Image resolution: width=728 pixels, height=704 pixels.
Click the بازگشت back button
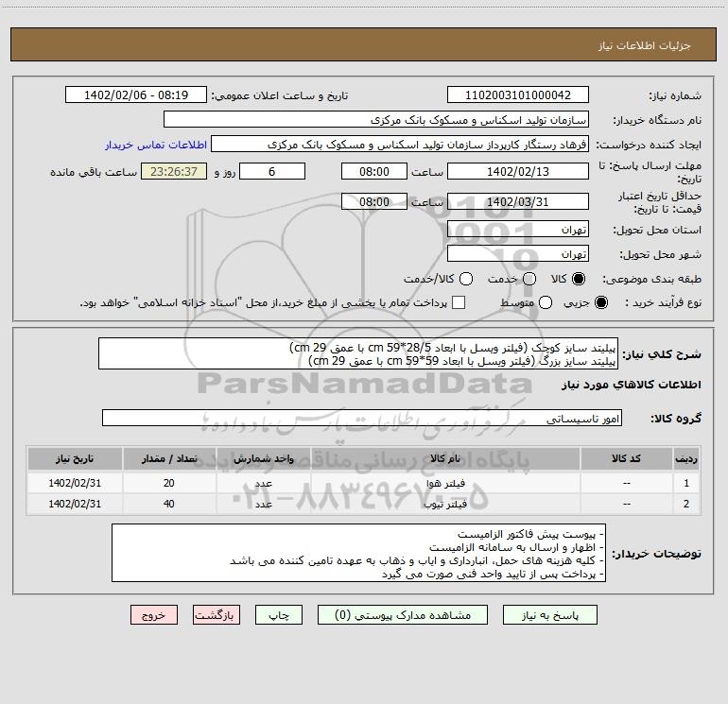(217, 615)
